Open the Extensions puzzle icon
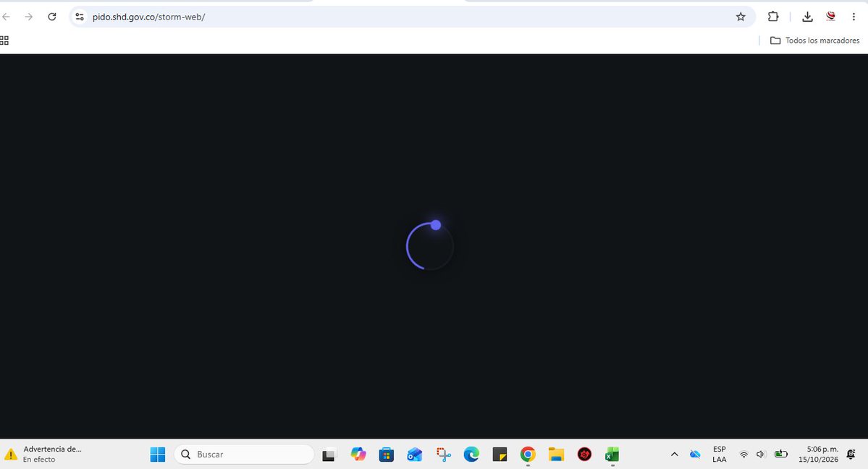The image size is (868, 469). click(x=773, y=17)
